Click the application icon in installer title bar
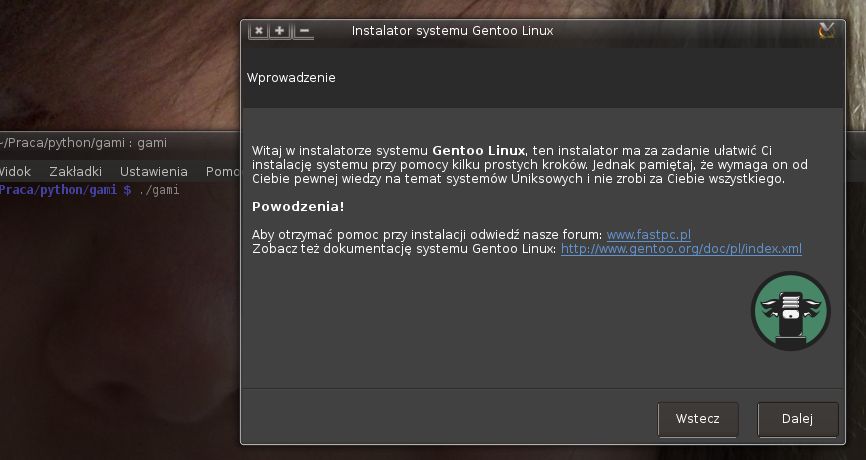Screen dimensions: 866x460 827,30
